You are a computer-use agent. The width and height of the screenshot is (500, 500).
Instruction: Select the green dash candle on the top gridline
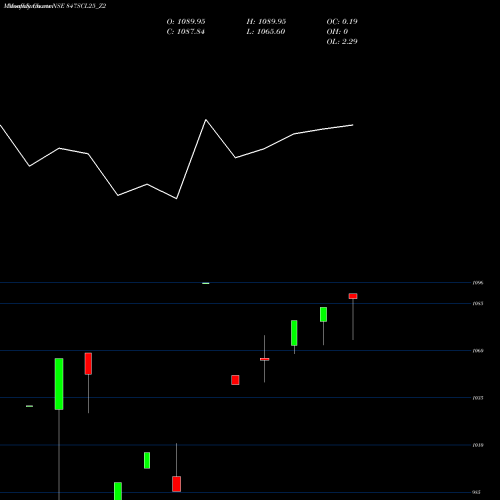pyautogui.click(x=206, y=283)
